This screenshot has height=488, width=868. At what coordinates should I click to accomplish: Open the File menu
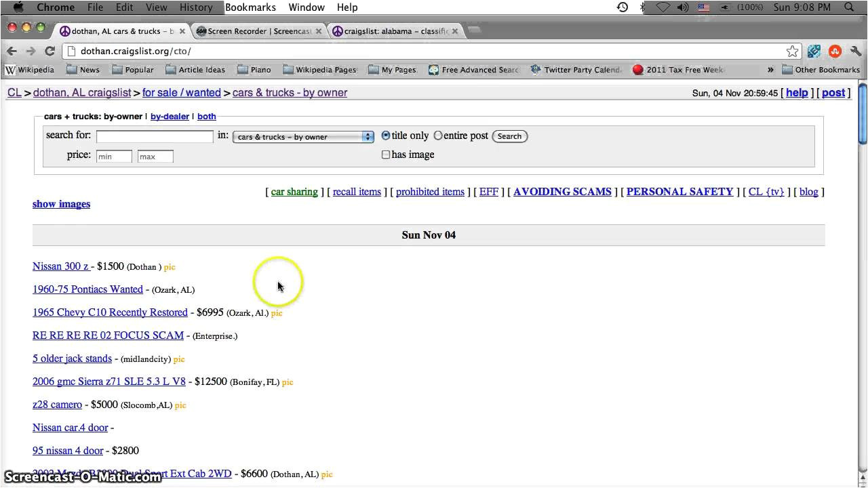95,7
